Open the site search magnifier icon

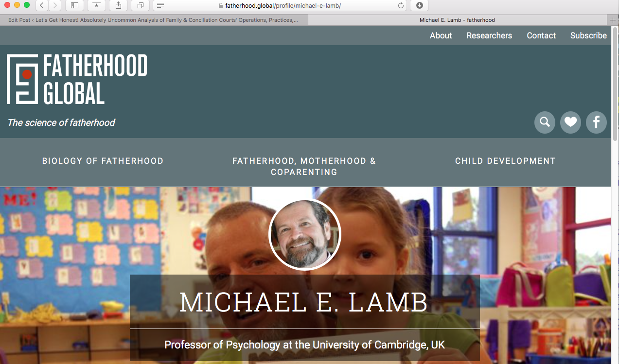545,122
